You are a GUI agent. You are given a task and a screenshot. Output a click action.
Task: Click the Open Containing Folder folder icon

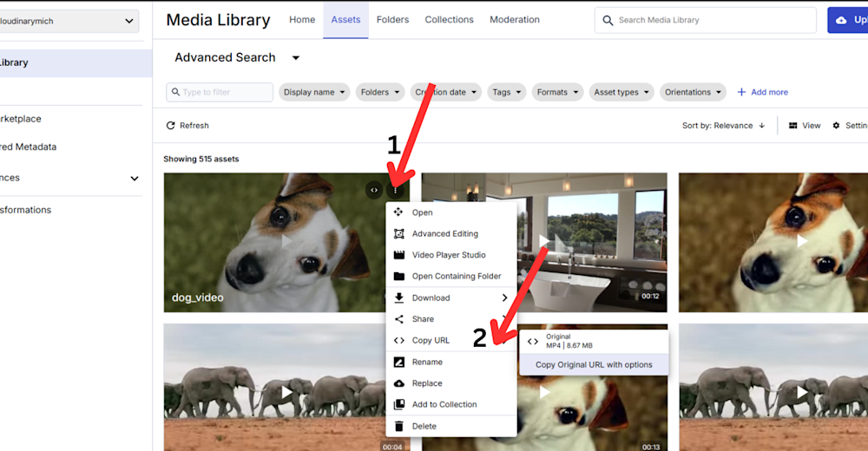coord(398,276)
